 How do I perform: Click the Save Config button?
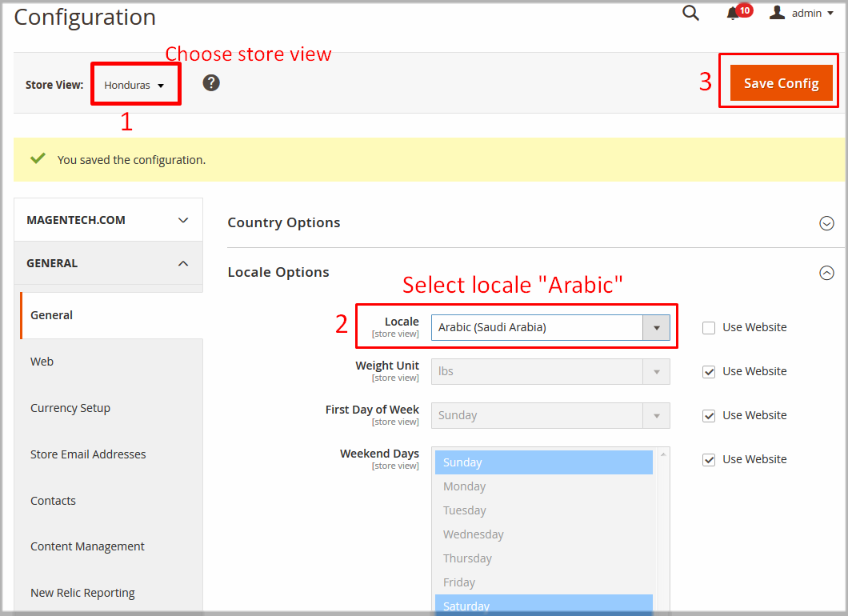[x=781, y=83]
